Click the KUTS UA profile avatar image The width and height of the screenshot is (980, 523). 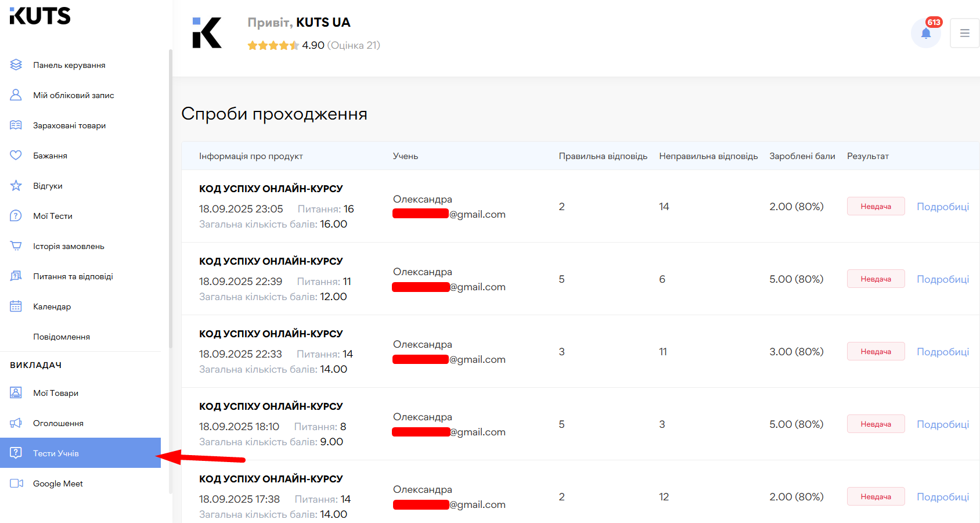click(207, 33)
